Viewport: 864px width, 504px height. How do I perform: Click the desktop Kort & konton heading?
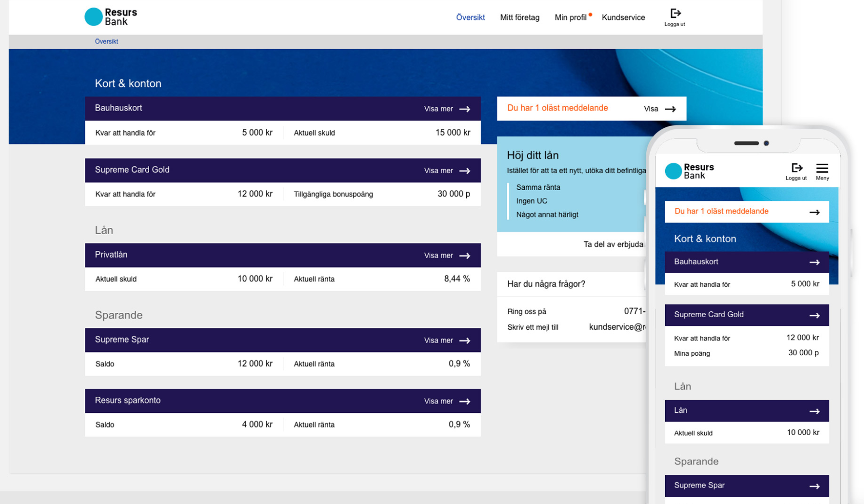coord(128,84)
